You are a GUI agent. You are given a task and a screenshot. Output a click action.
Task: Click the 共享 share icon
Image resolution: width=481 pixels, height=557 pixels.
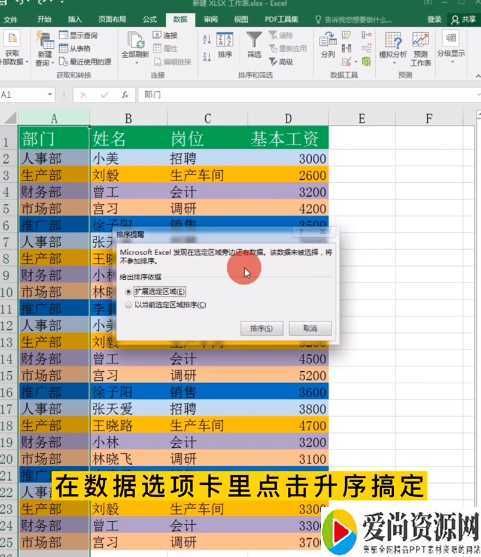click(x=463, y=19)
